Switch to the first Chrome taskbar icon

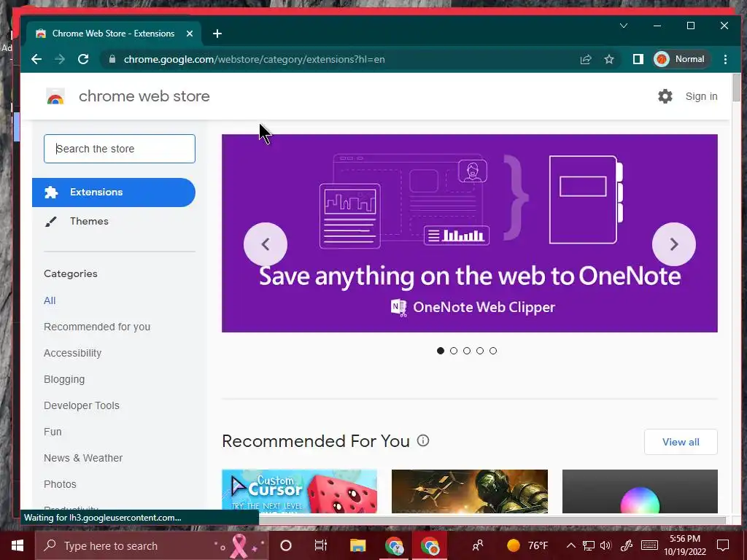pyautogui.click(x=393, y=545)
